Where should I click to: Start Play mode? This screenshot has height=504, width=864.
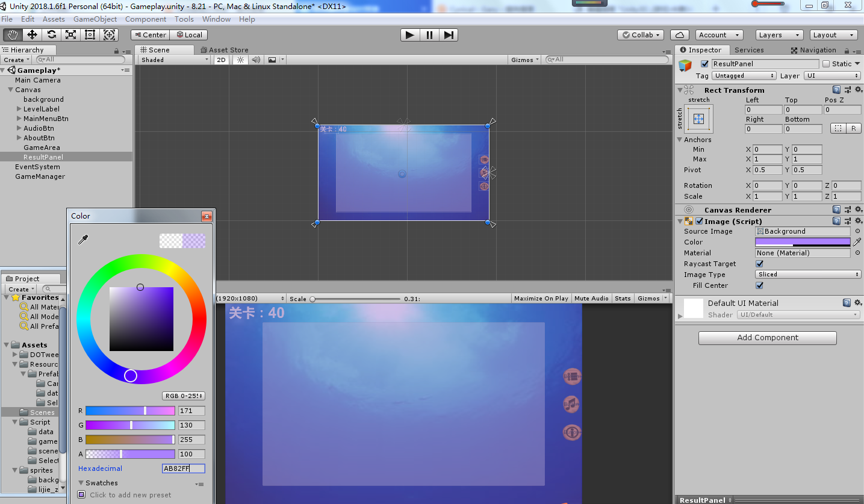tap(410, 35)
